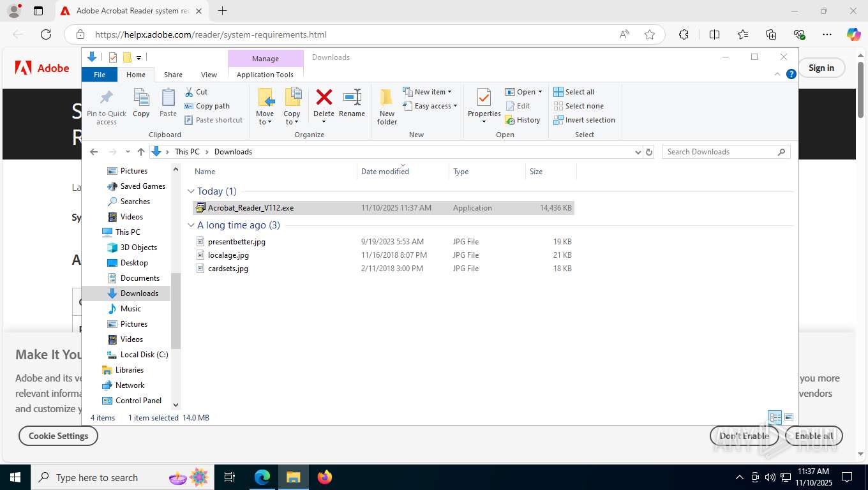Open Application Tools tab

265,75
